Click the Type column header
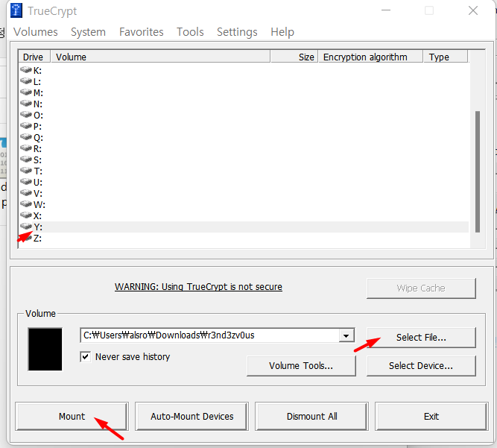Screen dimensions: 497x448 446,57
